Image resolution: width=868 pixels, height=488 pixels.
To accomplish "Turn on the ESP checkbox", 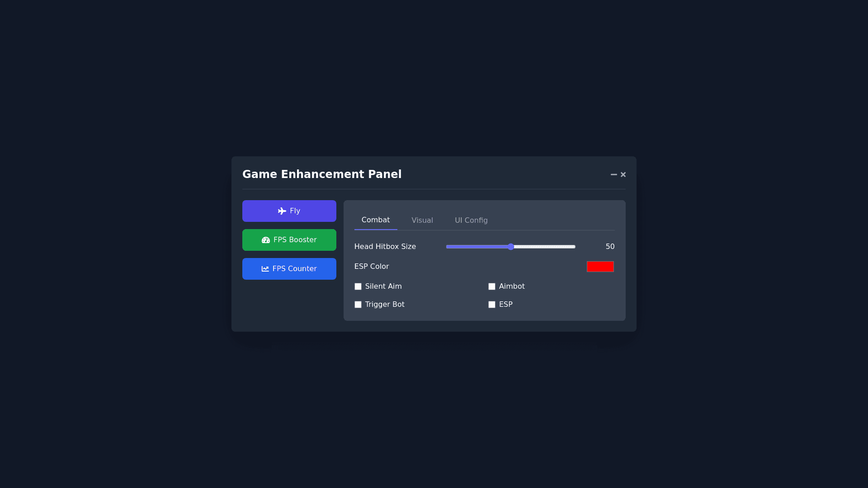I will pos(492,305).
